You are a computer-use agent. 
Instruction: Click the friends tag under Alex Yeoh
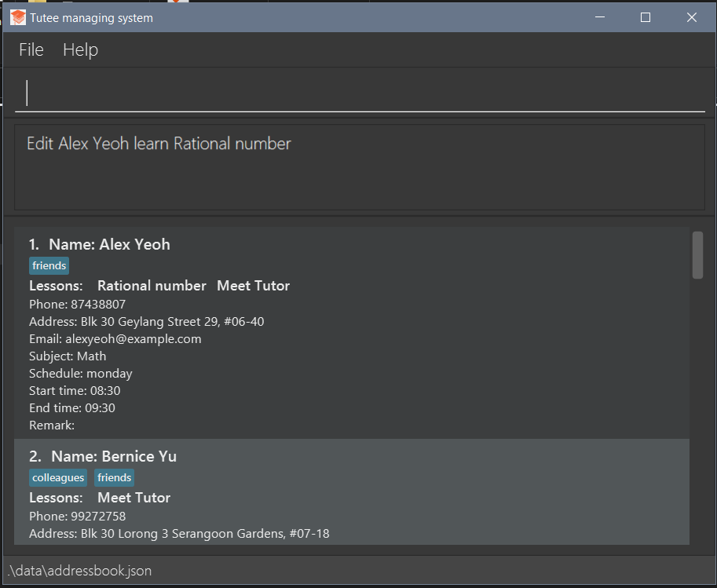pyautogui.click(x=49, y=265)
